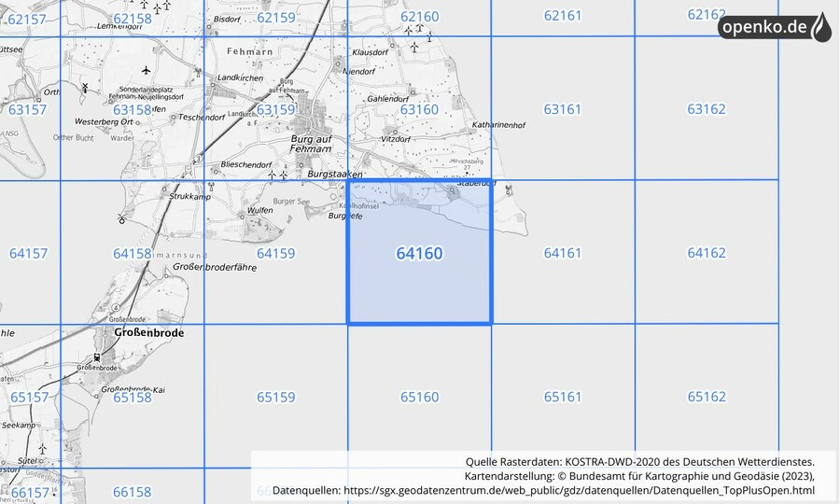Click the wind turbine icons west of Burgstaaken

coord(278,175)
